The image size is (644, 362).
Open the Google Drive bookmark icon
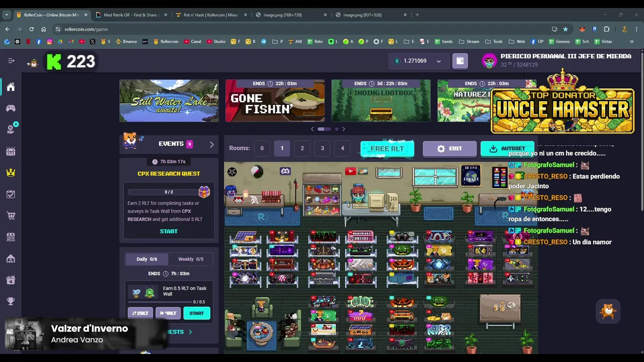coord(60,42)
